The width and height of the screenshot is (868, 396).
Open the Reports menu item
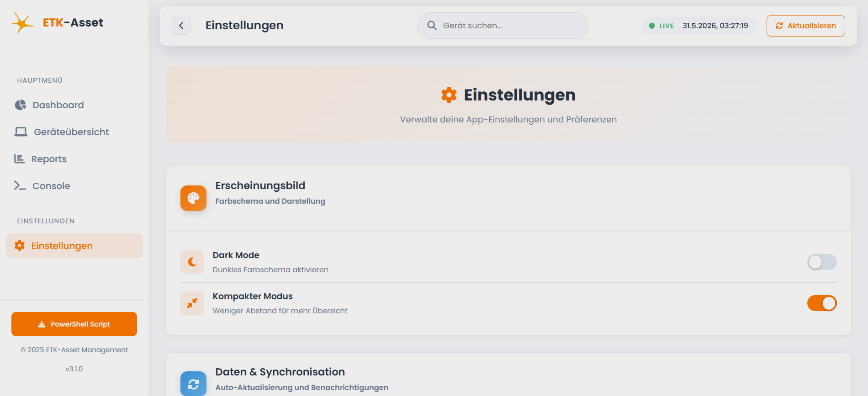[74, 159]
